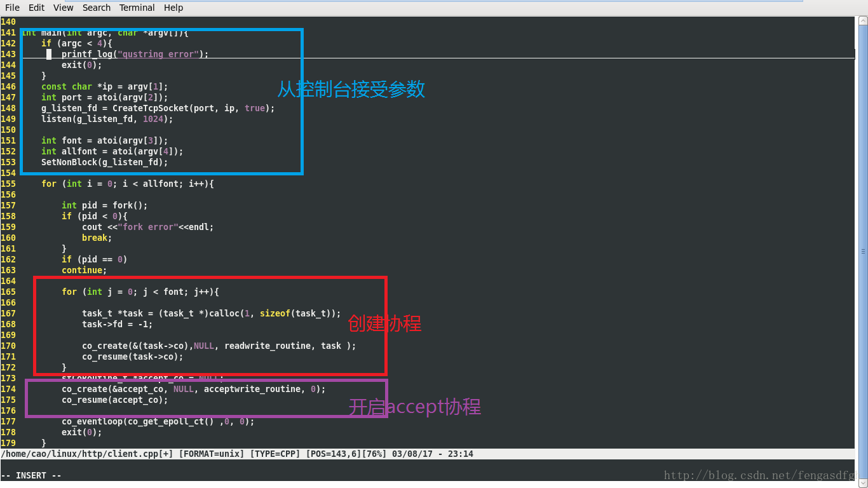The height and width of the screenshot is (488, 868).
Task: Click the 'cout <<"fork error"<<endl;' line
Action: [148, 227]
